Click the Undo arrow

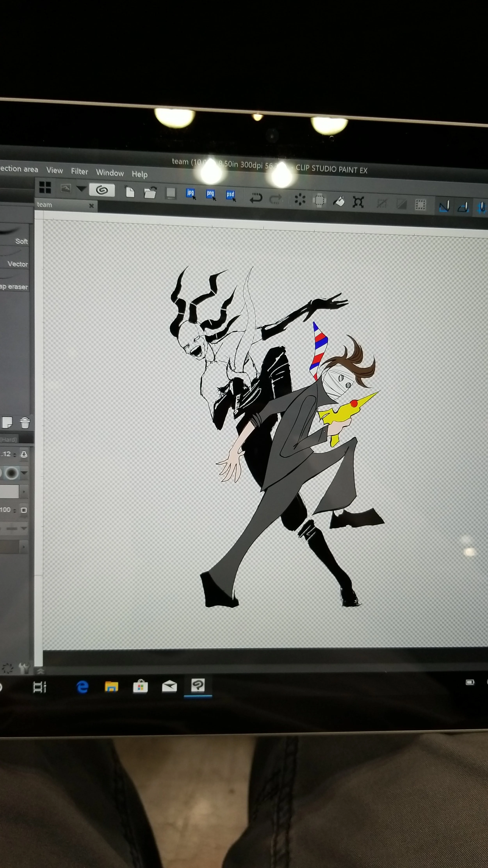[x=256, y=198]
